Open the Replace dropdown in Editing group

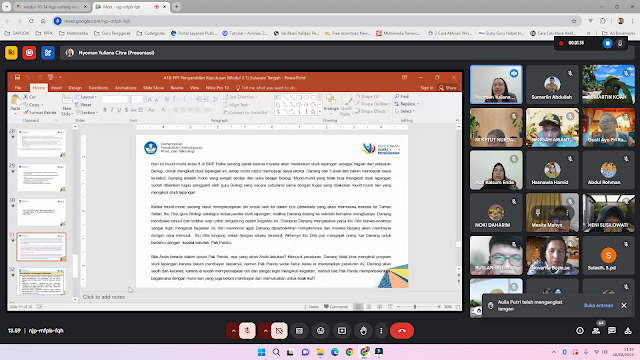407,104
